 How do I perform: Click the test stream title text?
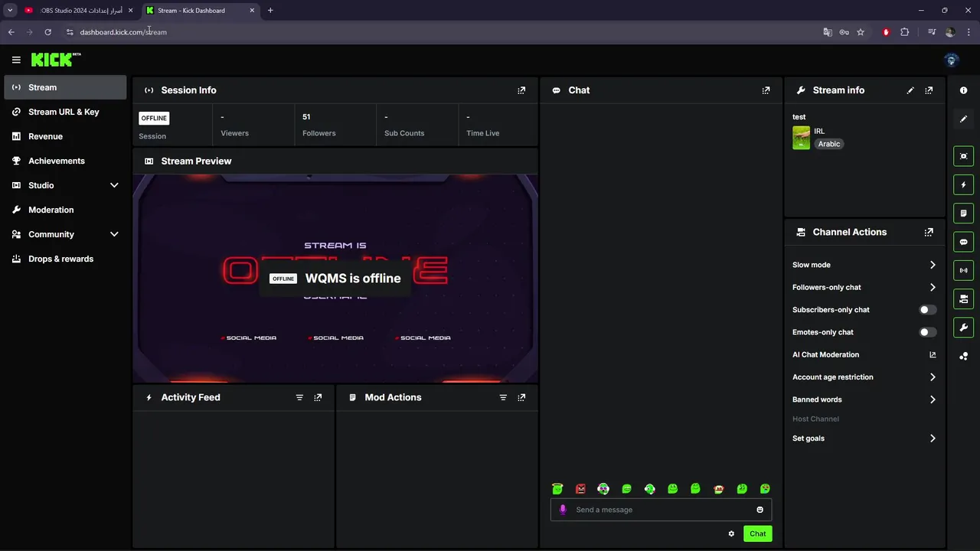click(799, 117)
